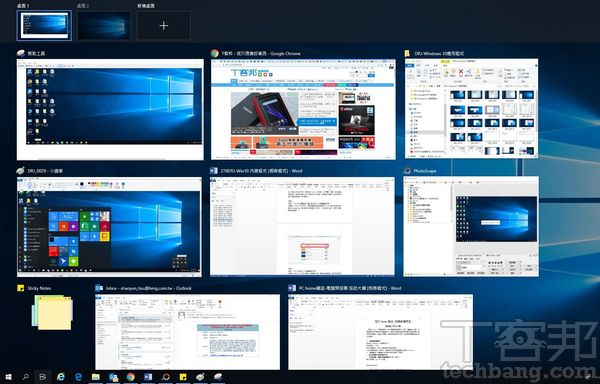
Task: Click the taskbar search magnifier icon
Action: (26, 377)
